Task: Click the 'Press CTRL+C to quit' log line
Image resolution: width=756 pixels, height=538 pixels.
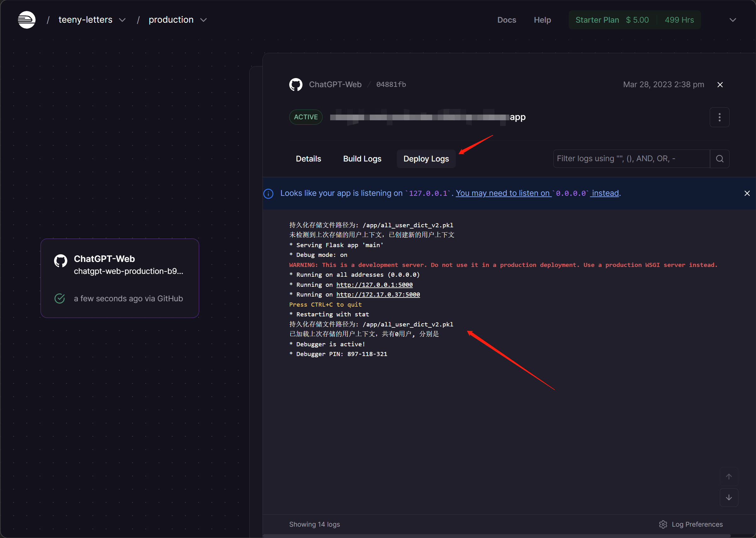Action: pos(325,305)
